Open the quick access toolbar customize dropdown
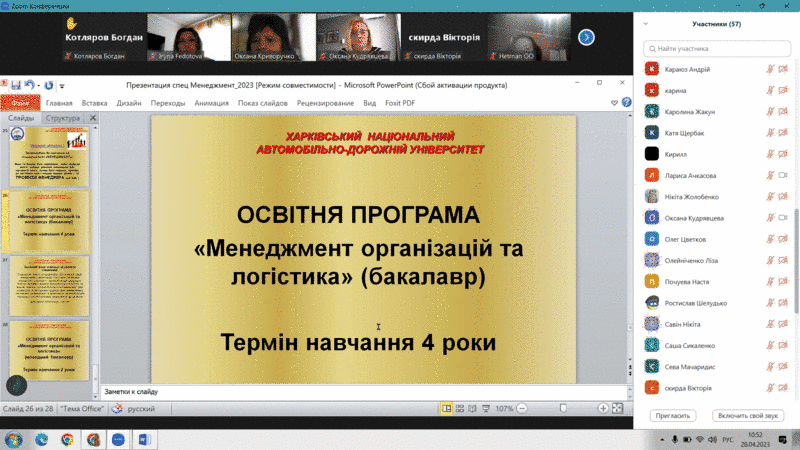800x450 pixels. pos(61,87)
